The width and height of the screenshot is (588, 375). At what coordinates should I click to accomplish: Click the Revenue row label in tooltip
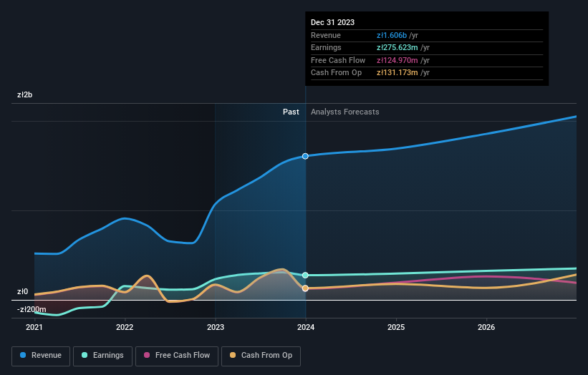[x=326, y=35]
